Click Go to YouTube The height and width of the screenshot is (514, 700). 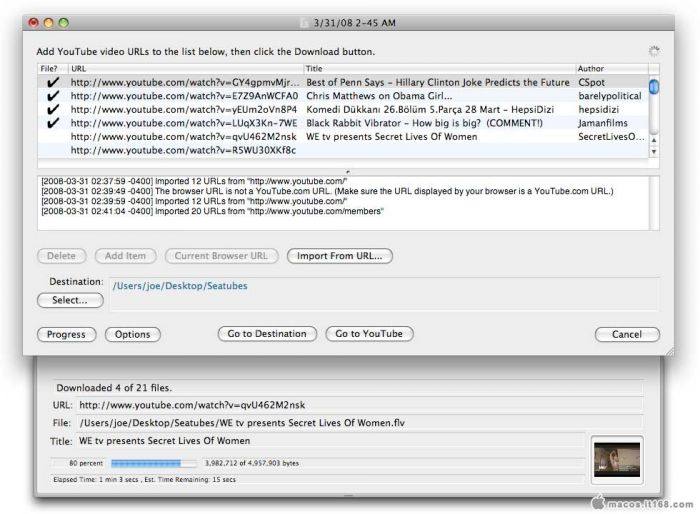369,334
